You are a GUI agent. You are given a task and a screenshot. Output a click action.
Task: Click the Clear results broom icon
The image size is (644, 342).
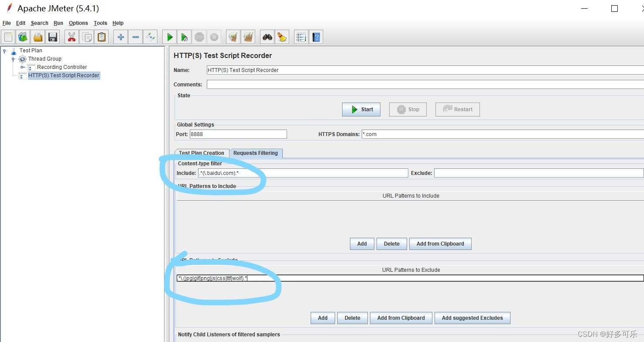pos(233,37)
